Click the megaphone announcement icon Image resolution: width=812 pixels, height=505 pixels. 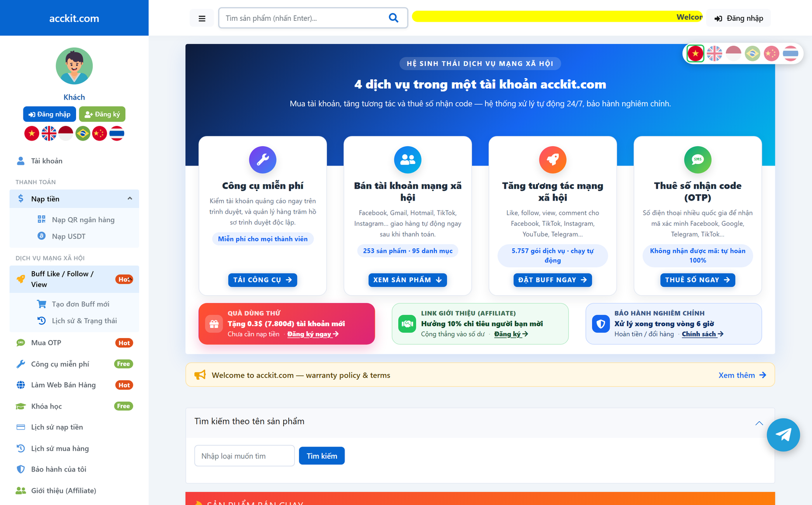tap(200, 375)
